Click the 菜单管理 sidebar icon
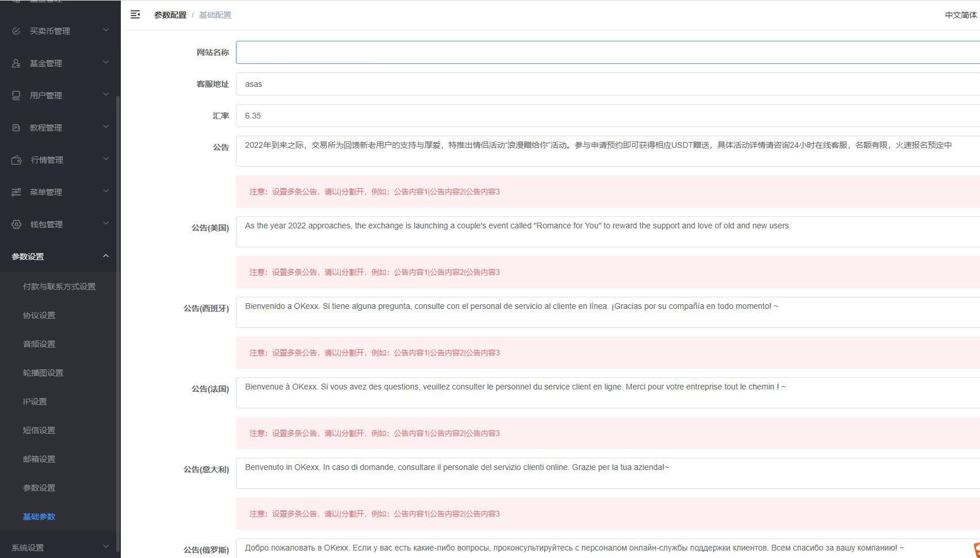Screen dimensions: 980x558 pyautogui.click(x=16, y=192)
